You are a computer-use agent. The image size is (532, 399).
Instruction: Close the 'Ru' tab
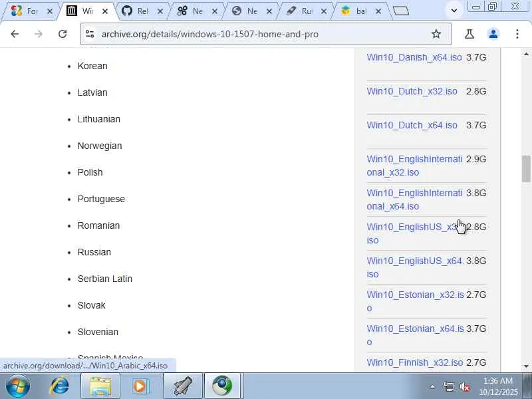(324, 11)
